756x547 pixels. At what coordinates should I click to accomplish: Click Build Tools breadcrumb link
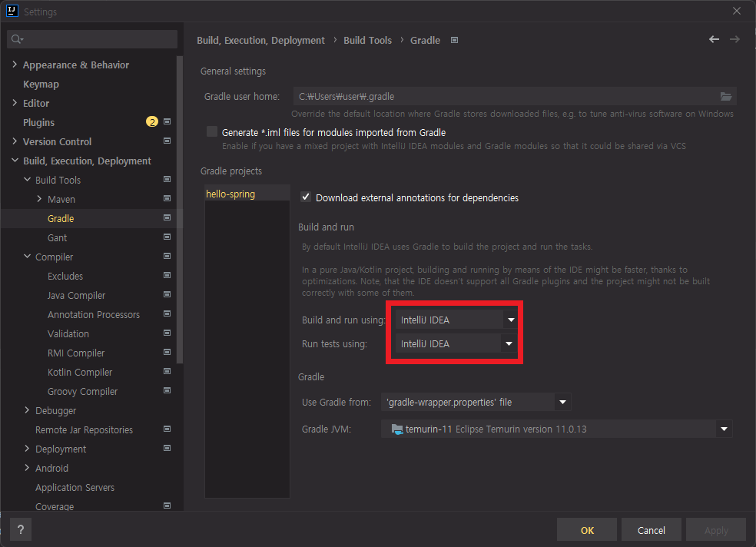(x=367, y=41)
